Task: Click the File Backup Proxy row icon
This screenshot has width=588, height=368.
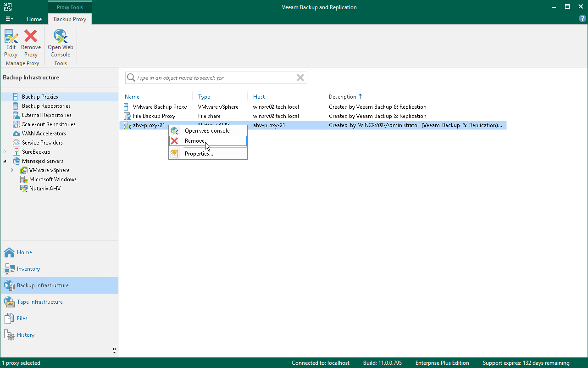Action: tap(127, 116)
